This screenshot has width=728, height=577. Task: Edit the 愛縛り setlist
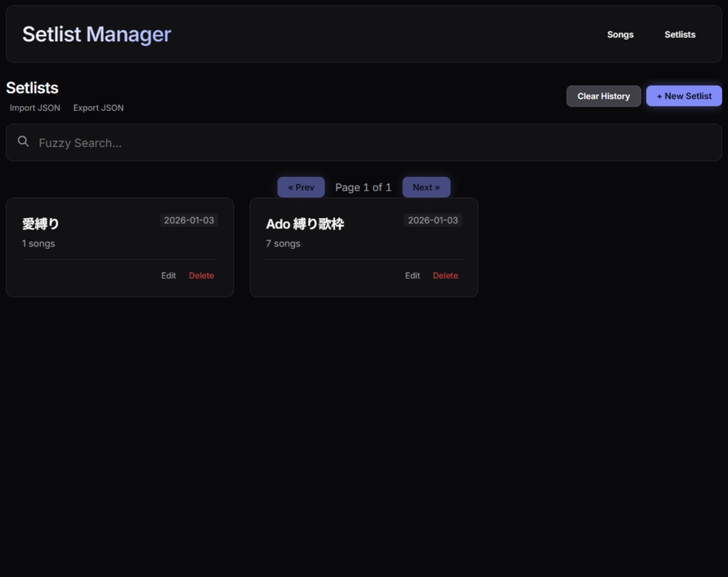(x=168, y=275)
